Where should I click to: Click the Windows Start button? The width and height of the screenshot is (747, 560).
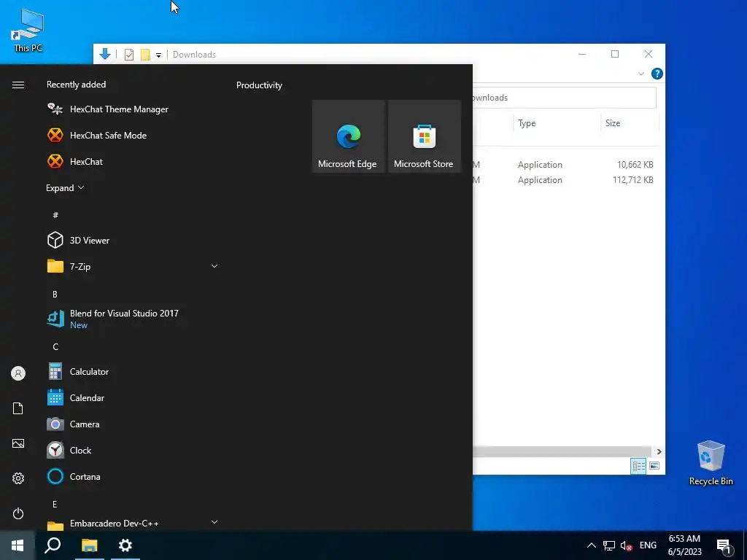(18, 545)
